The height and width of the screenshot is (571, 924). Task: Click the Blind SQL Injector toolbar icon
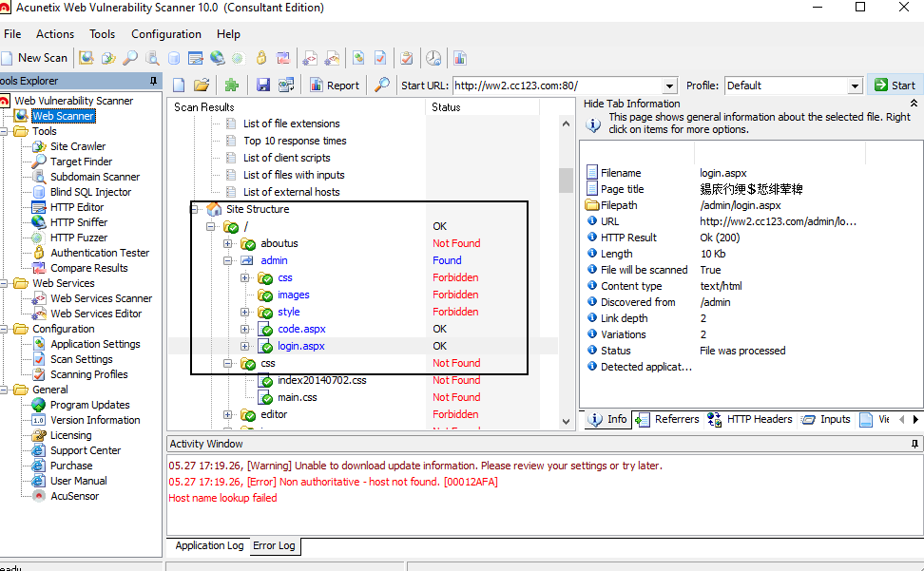click(174, 58)
